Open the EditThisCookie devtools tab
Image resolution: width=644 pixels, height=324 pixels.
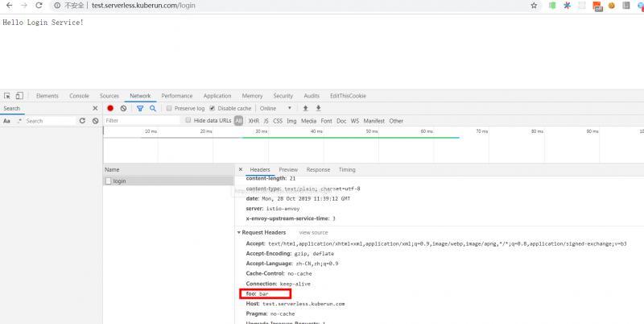[x=348, y=96]
